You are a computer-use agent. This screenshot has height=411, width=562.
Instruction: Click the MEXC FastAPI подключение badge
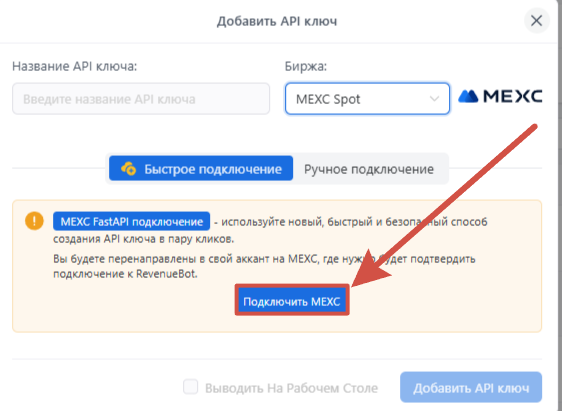132,221
